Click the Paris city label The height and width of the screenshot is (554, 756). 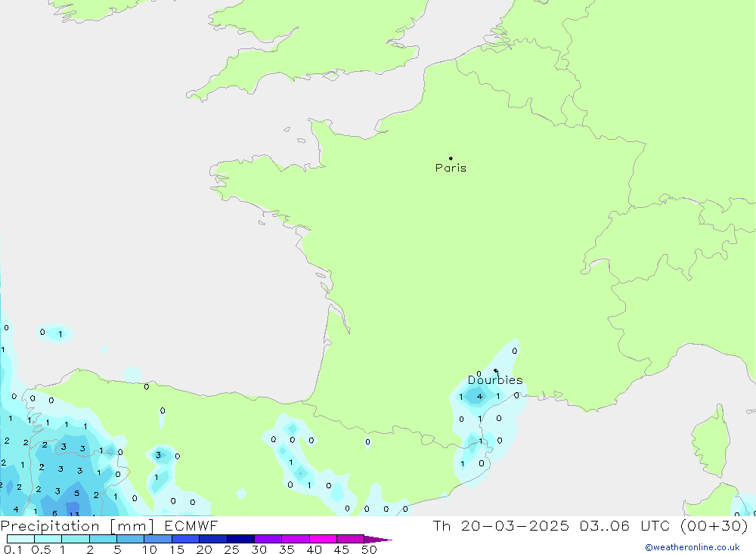click(451, 168)
